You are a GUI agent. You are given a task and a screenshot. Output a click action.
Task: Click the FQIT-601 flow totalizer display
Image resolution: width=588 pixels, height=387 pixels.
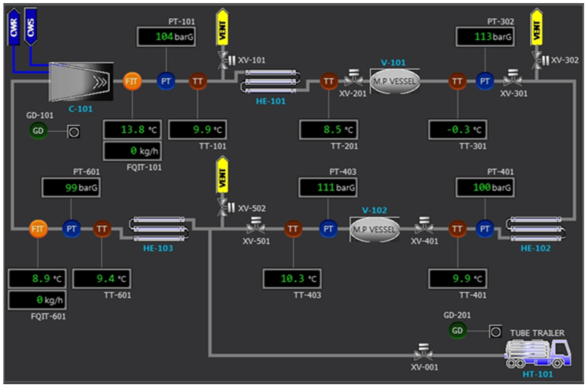37,300
